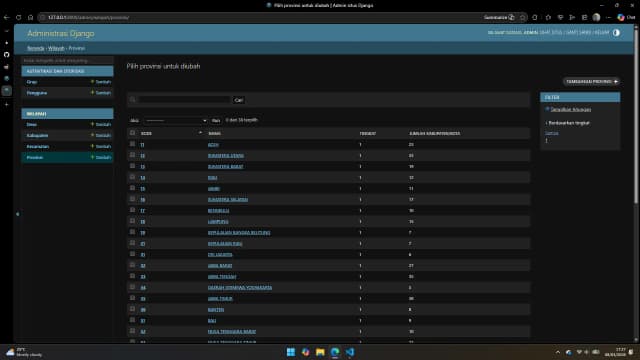Collapse the sidebar with toggle arrow
Screen dimensions: 640x360
(x=18, y=213)
